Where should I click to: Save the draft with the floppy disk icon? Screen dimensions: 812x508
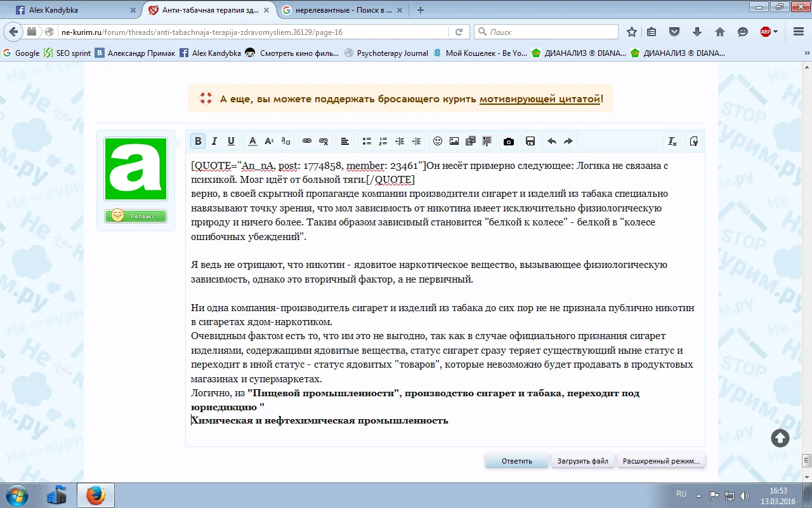[x=530, y=141]
